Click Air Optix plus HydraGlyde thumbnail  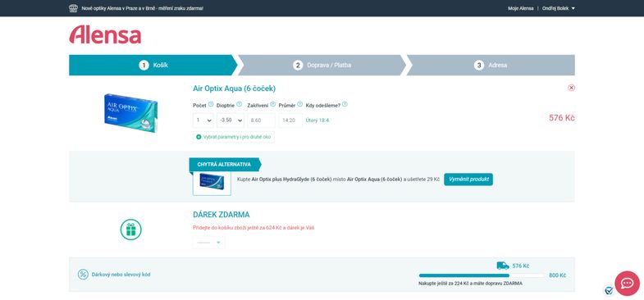(x=212, y=182)
